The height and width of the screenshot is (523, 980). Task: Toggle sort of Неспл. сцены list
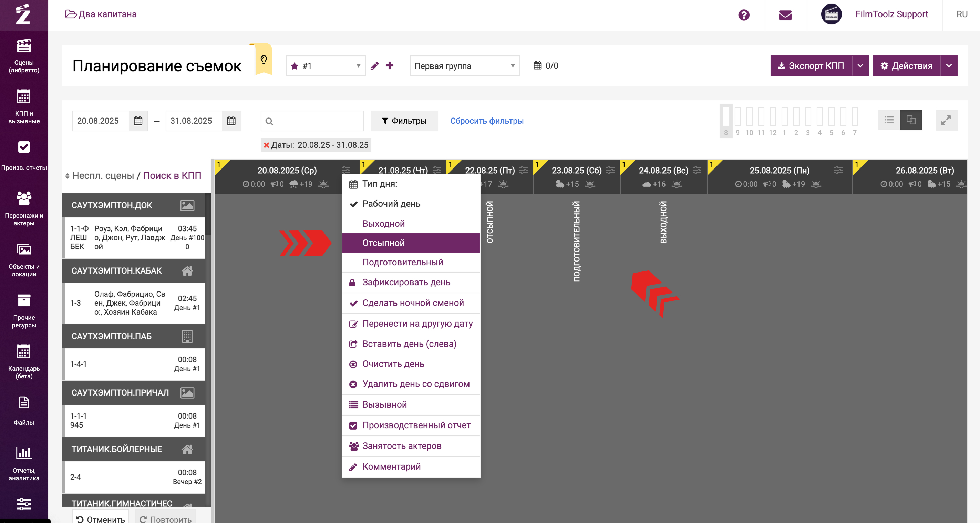67,176
